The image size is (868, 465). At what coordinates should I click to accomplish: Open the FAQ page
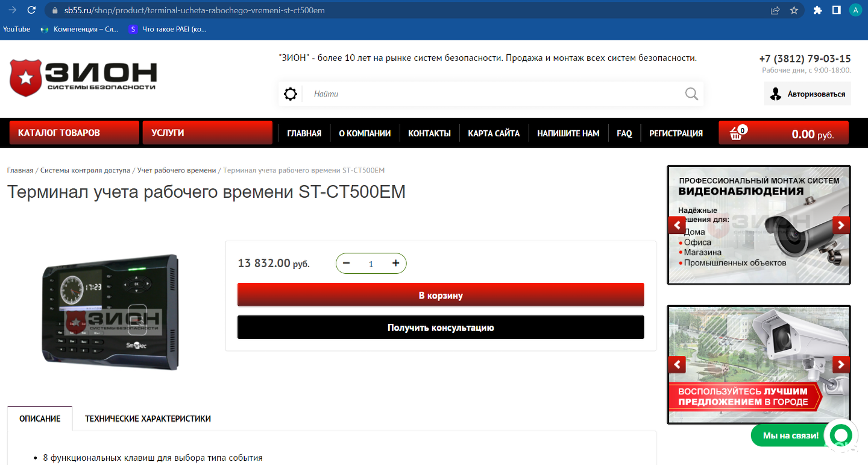[624, 133]
